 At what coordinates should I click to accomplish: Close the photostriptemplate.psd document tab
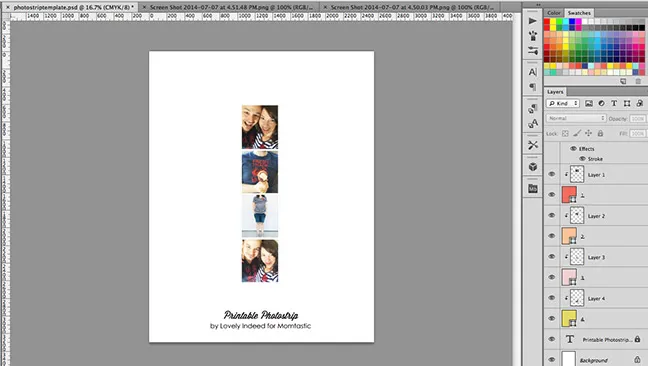point(7,7)
